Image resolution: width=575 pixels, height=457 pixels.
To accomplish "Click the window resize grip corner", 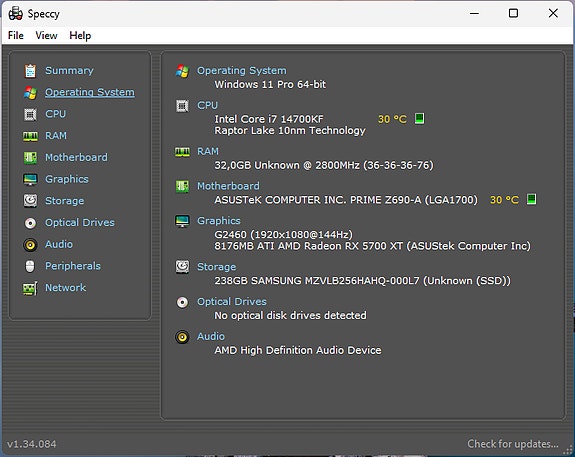I will [x=568, y=450].
